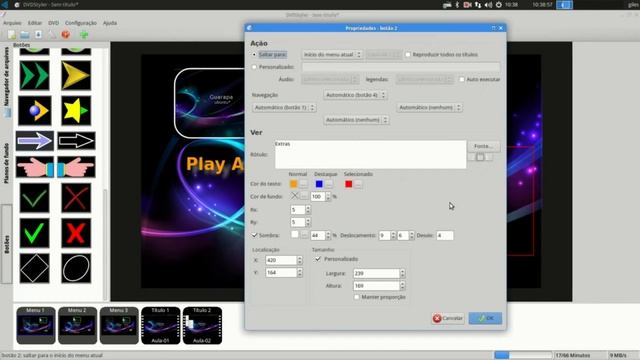Screen dimensions: 640x360
Task: Select the thin green checkmark button
Action: click(35, 198)
